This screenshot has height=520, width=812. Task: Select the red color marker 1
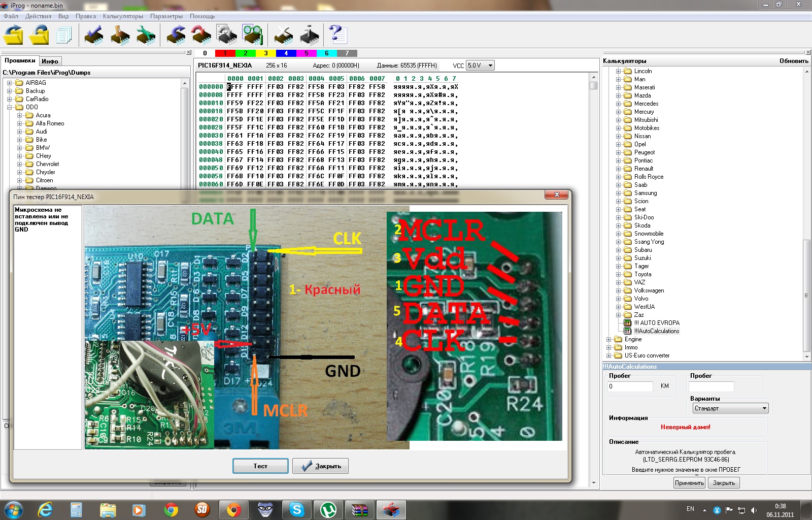point(225,53)
